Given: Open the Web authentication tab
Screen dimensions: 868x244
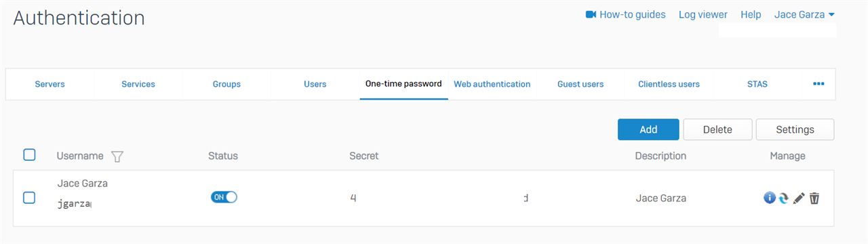Looking at the screenshot, I should (x=492, y=84).
